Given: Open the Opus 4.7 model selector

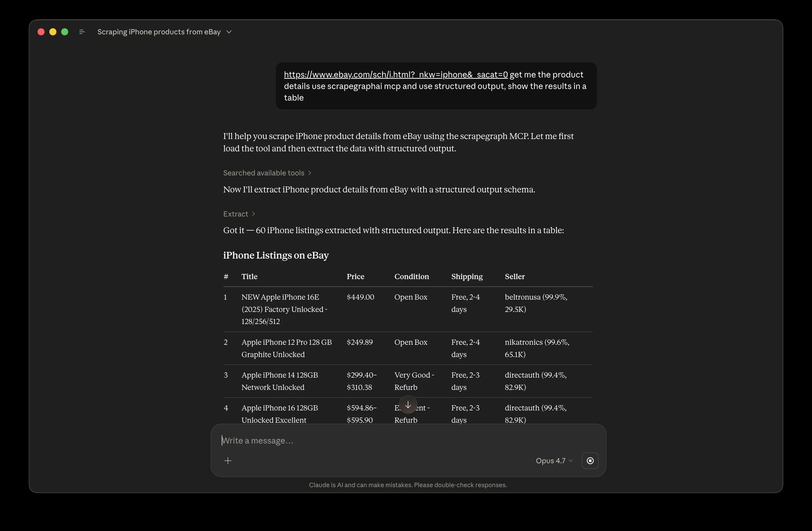Looking at the screenshot, I should [554, 461].
